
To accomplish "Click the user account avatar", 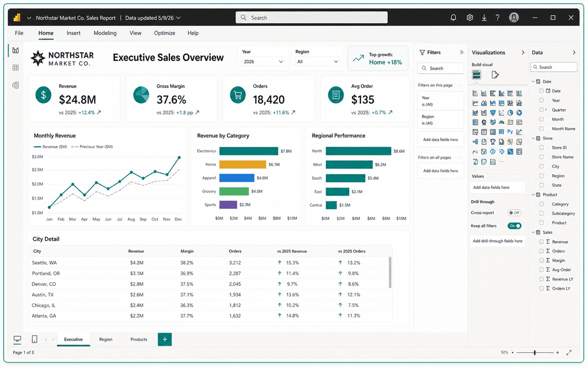I will click(514, 17).
